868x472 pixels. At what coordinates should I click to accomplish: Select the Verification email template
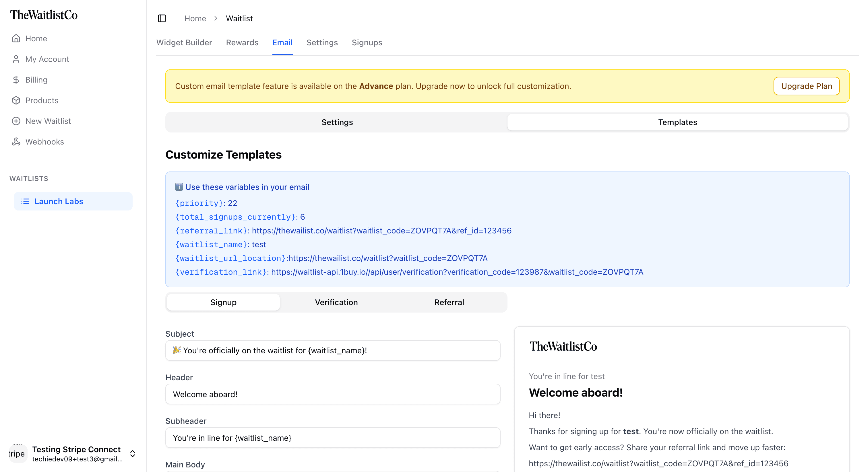tap(336, 302)
